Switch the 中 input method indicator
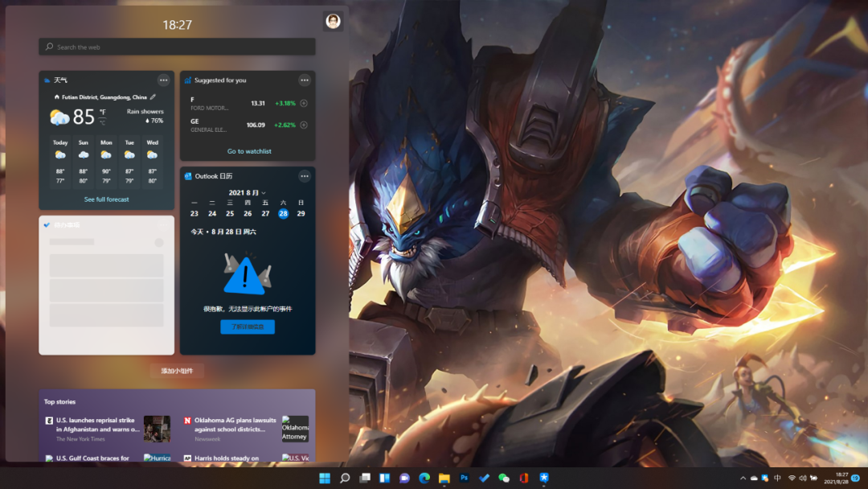The width and height of the screenshot is (868, 489). pos(777,478)
